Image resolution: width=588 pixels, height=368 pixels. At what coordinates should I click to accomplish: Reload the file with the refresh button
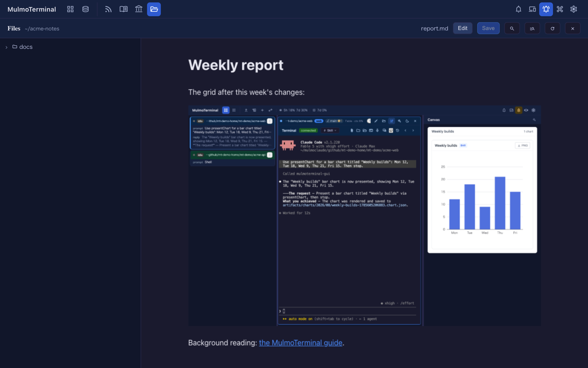pos(553,29)
